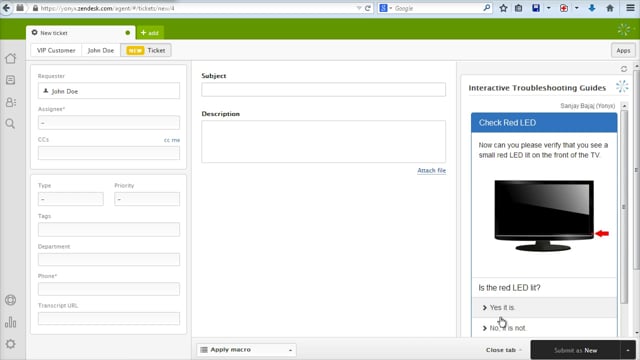Screen dimensions: 640x360
Task: Choose answer 'Yes it is'
Action: pos(544,307)
